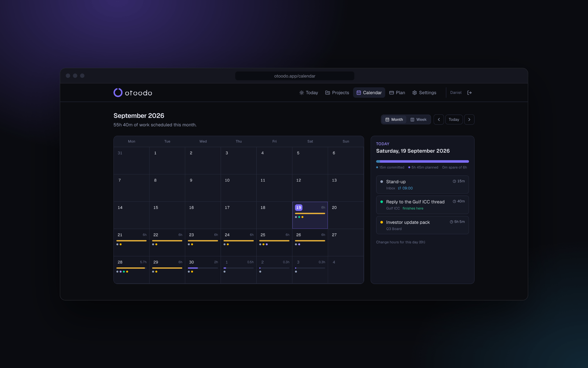Switch to Month view
588x368 pixels.
[x=394, y=120]
